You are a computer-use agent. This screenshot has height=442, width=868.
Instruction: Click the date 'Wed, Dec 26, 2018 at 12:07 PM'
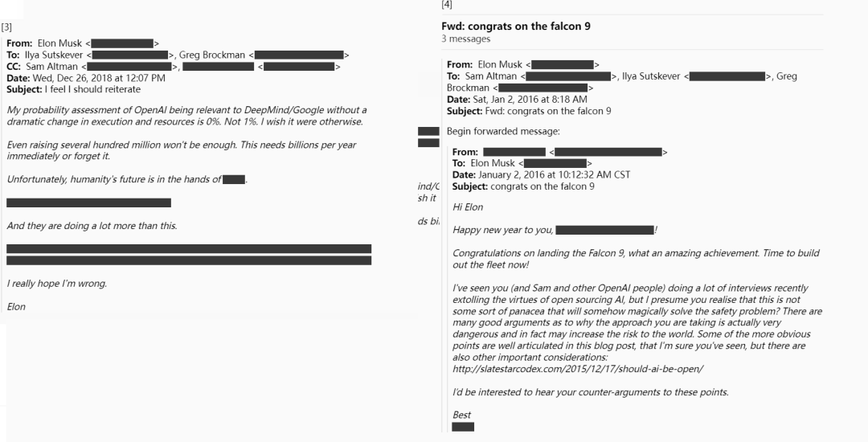[99, 78]
